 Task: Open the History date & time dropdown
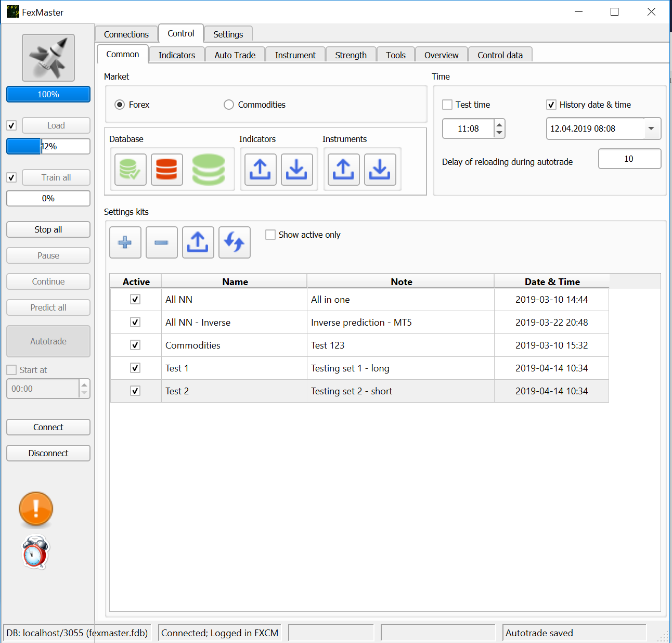coord(651,128)
